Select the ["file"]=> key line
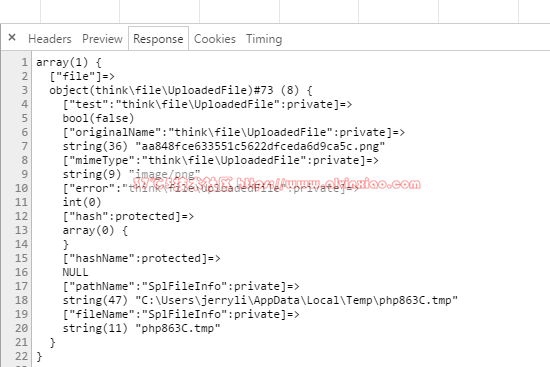Viewport: 550px width, 367px height. 82,76
